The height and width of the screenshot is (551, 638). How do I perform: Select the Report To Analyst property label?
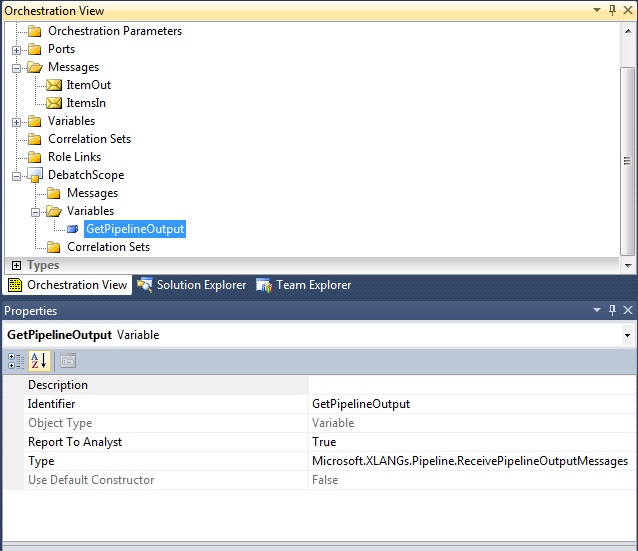point(75,442)
